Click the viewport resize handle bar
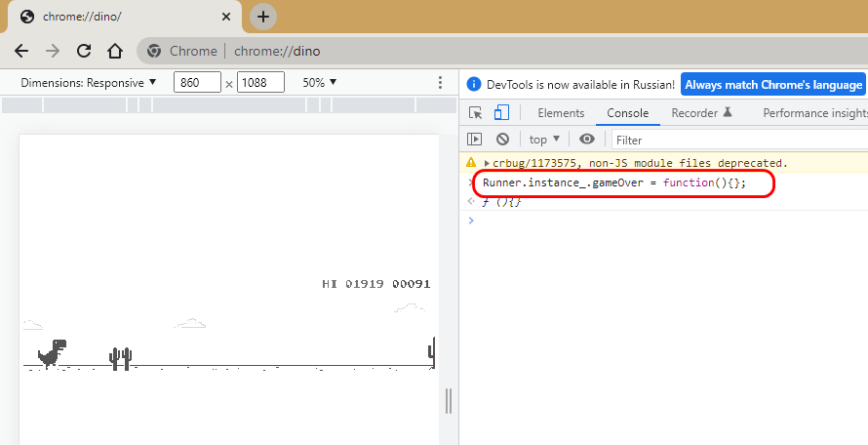This screenshot has width=868, height=445. pyautogui.click(x=449, y=401)
